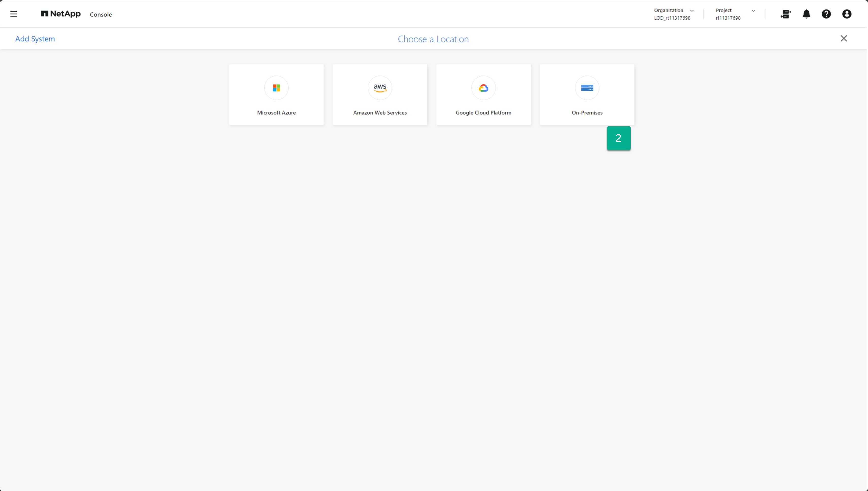This screenshot has width=868, height=491.
Task: Open the agents/connector icon in header
Action: tap(785, 14)
